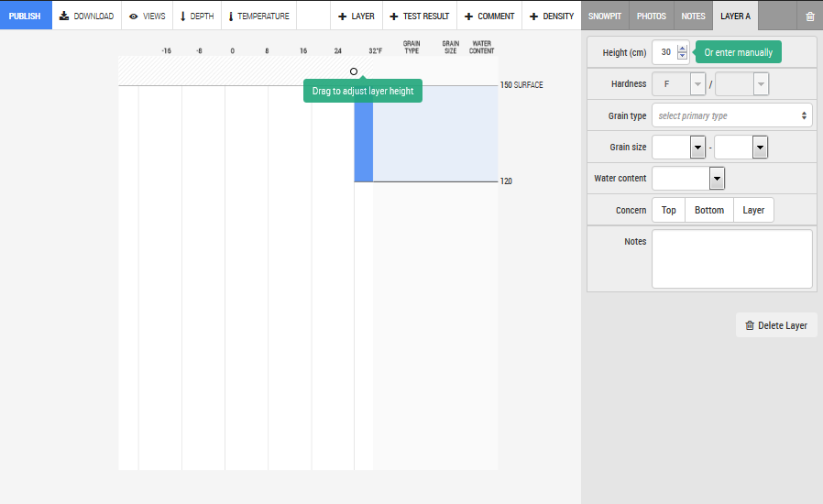Image resolution: width=823 pixels, height=504 pixels.
Task: Select the Layer A tab
Action: point(735,16)
